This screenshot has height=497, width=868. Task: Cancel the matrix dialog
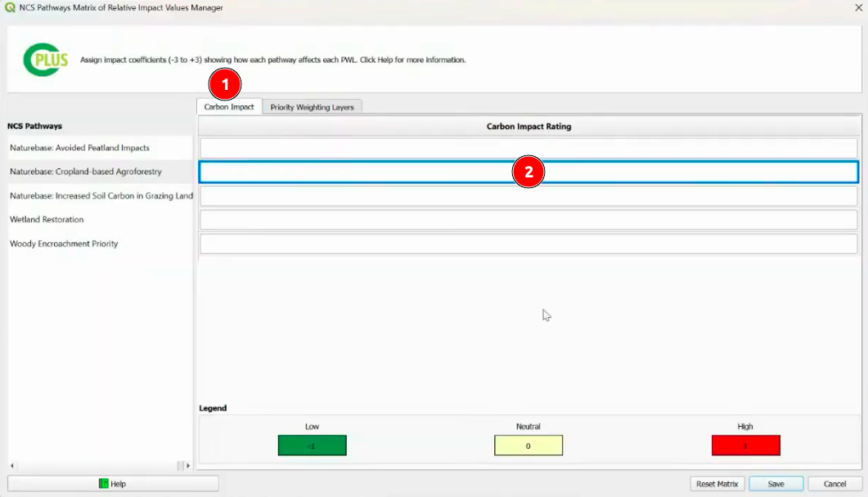click(834, 484)
